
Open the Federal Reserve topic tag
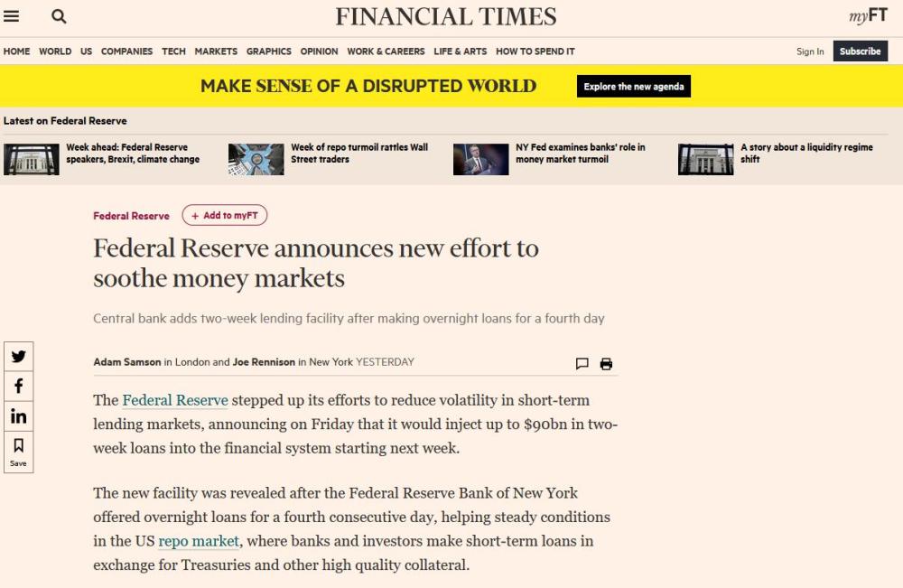pos(131,216)
